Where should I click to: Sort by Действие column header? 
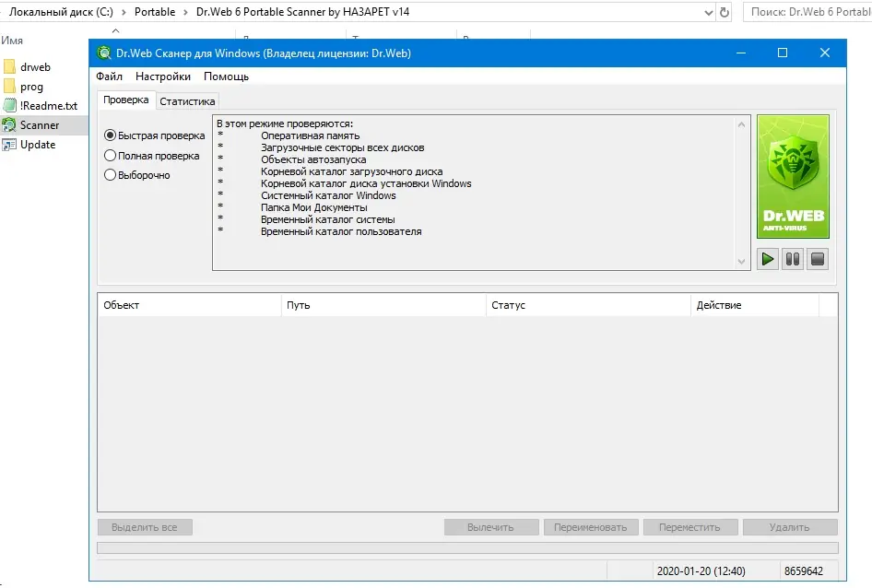point(755,305)
